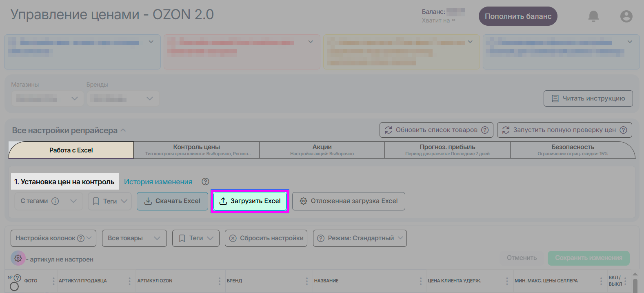644x293 pixels.
Task: Switch to Прогноз. прибыль tab
Action: tap(447, 150)
